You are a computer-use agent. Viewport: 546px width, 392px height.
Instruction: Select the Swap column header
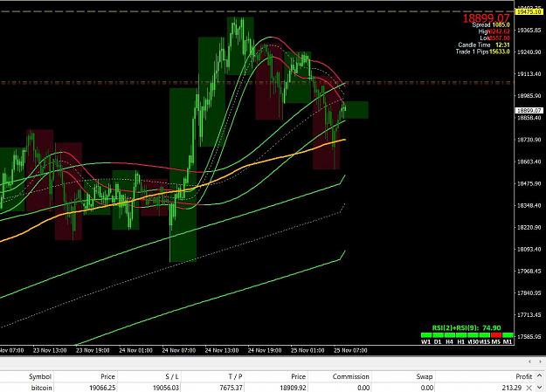click(424, 376)
